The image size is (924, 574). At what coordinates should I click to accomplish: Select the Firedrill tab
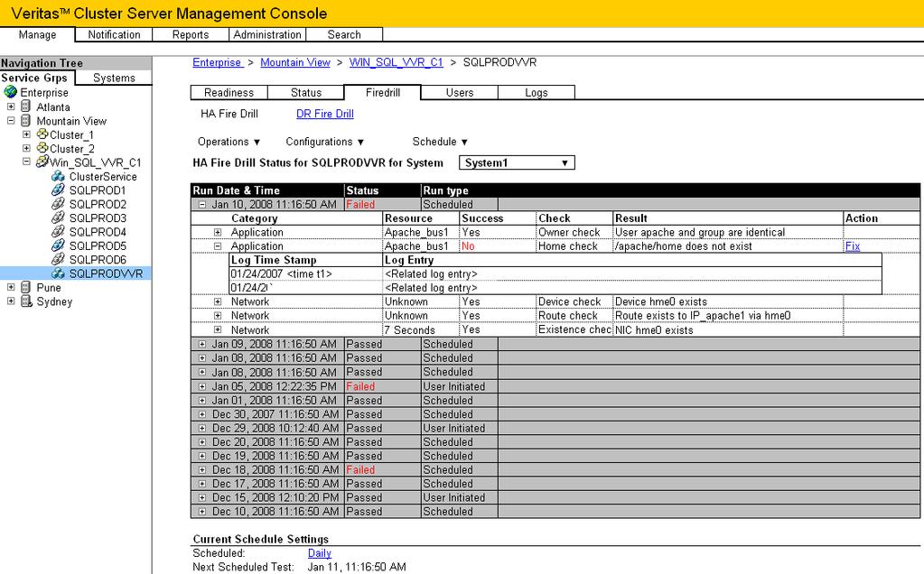(382, 92)
